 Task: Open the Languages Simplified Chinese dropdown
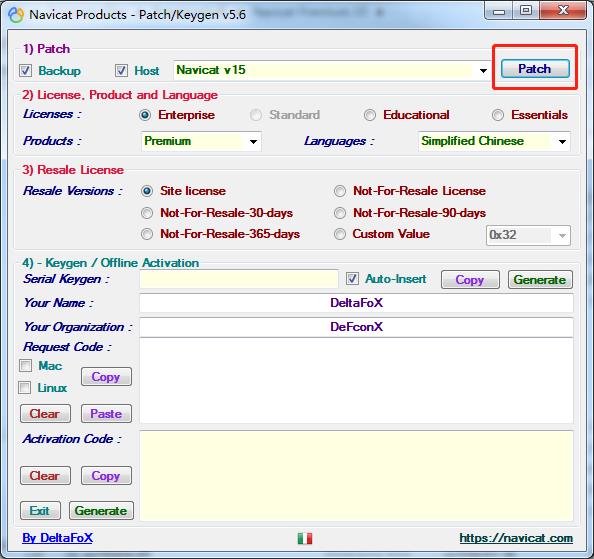point(563,142)
